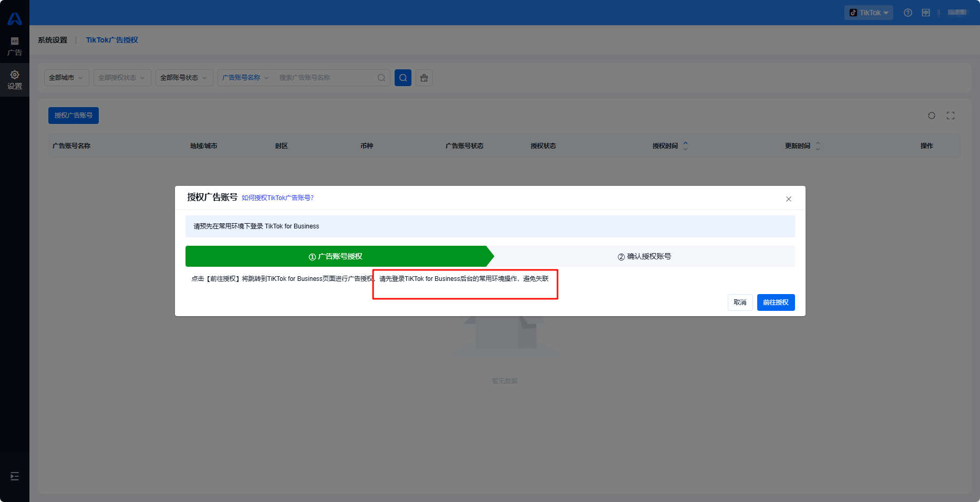
Task: Click the 广告账号状态 column header
Action: point(465,146)
